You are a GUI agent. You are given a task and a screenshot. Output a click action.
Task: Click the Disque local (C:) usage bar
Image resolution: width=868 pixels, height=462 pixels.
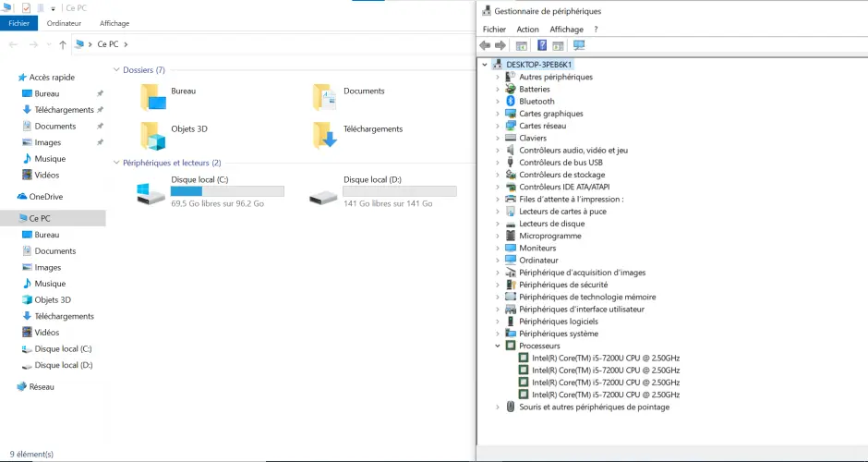coord(227,191)
